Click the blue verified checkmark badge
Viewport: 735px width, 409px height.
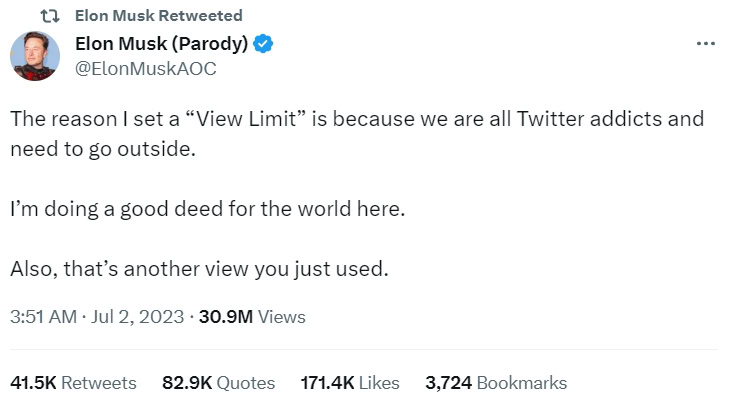pos(264,44)
